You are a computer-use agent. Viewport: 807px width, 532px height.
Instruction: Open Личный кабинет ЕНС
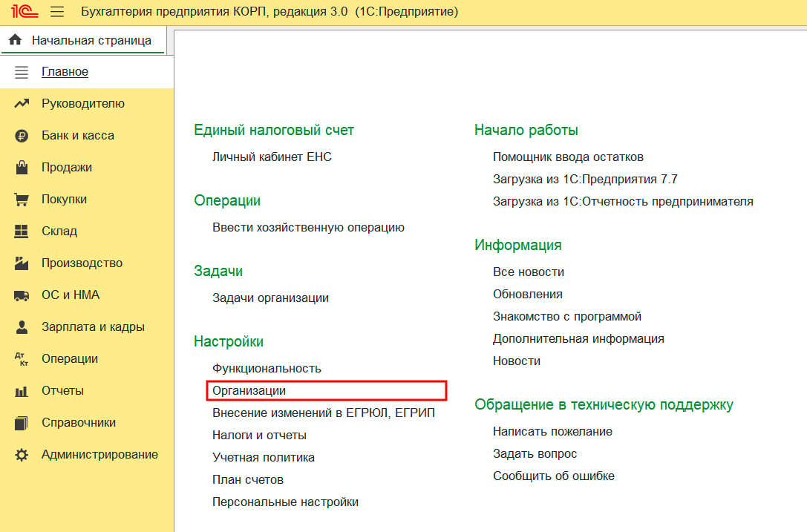272,157
